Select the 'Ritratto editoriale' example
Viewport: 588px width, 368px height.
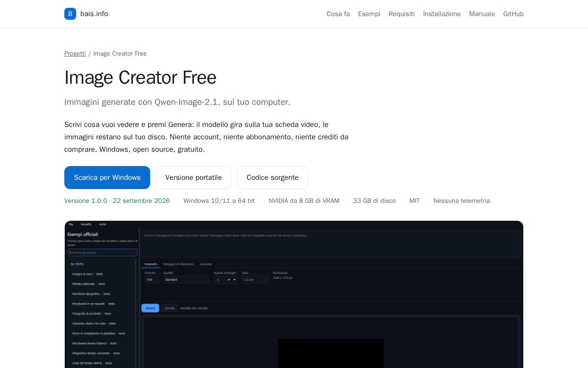[x=88, y=284]
